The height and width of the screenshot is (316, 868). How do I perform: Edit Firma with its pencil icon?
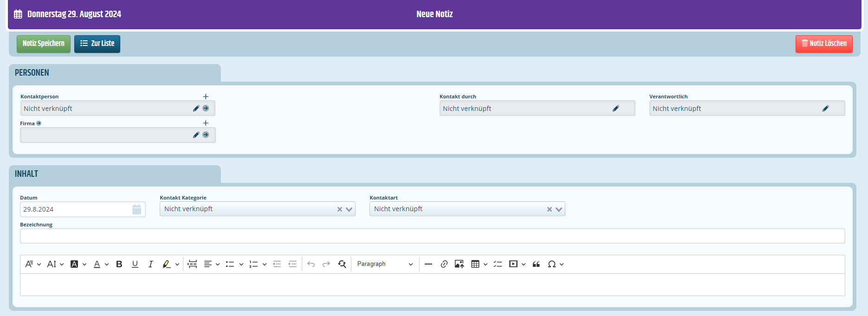[x=196, y=135]
